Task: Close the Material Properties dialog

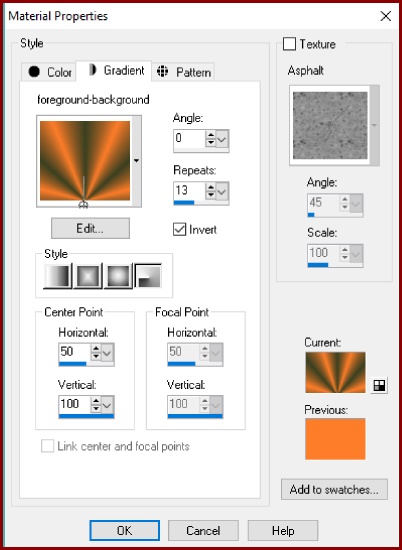Action: (386, 16)
